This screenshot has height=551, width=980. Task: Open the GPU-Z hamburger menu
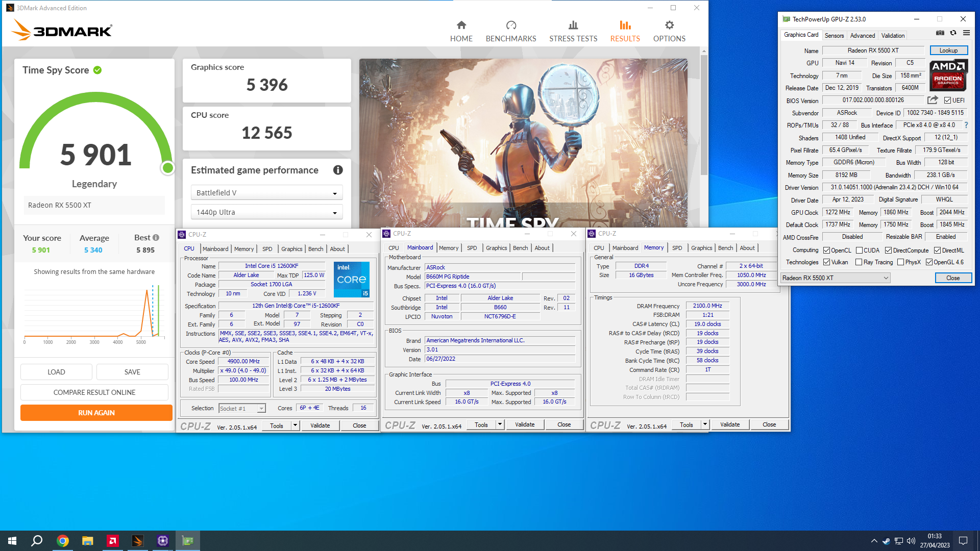pos(966,33)
